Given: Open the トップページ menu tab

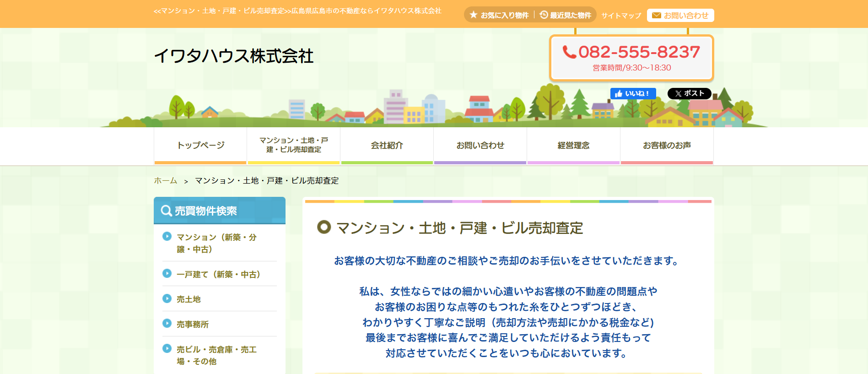Looking at the screenshot, I should pos(200,146).
